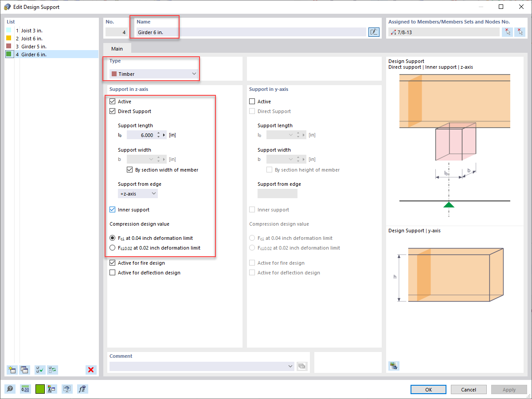
Task: Edit the Name using the pencil icon
Action: [x=374, y=31]
